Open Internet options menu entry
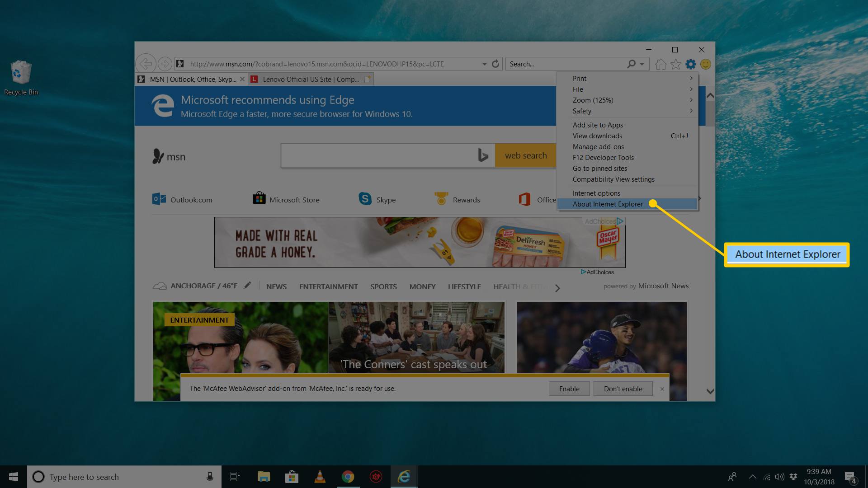The image size is (868, 488). coord(595,192)
